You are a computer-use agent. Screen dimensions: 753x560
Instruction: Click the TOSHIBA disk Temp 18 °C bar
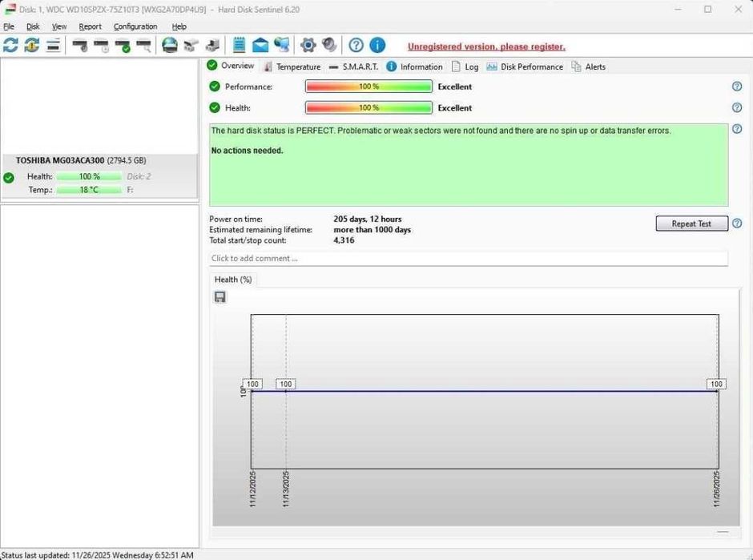89,190
